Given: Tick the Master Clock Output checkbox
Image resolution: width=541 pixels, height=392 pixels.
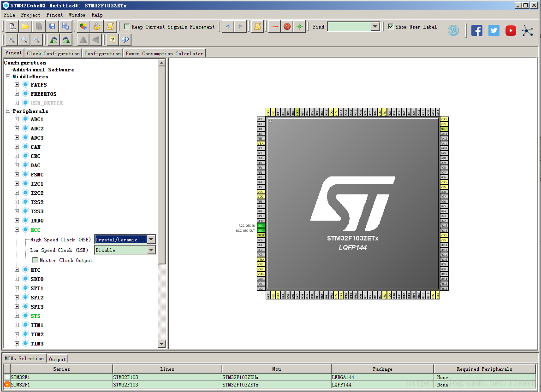Looking at the screenshot, I should pos(35,260).
